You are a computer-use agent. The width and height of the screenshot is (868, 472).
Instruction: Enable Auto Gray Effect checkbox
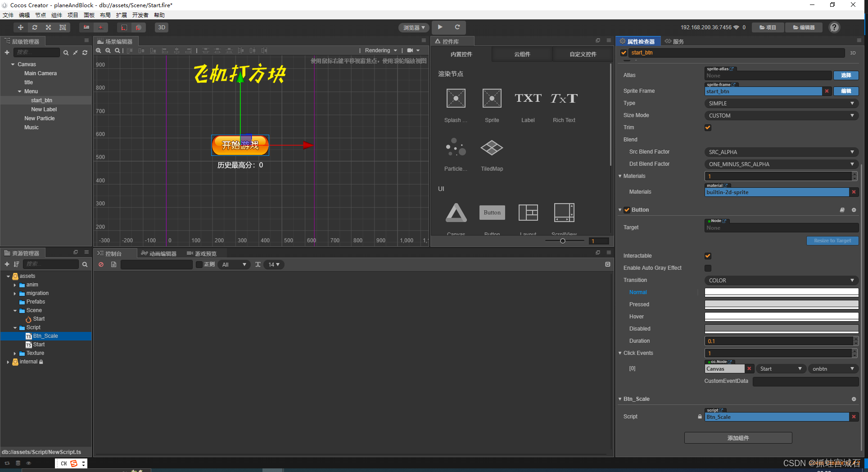[708, 268]
